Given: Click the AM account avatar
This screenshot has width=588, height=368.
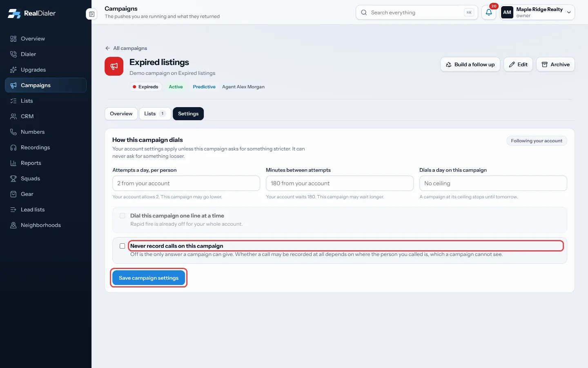Looking at the screenshot, I should (507, 12).
